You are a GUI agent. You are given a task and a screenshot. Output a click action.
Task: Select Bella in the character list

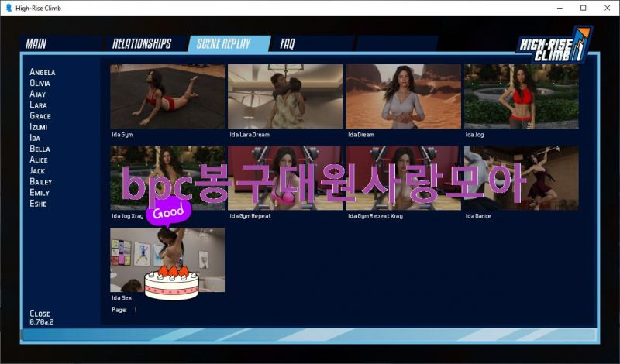pyautogui.click(x=40, y=149)
